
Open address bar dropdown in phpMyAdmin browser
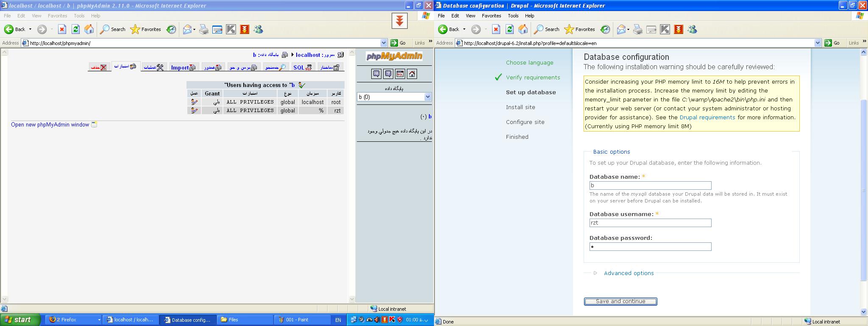(x=384, y=43)
